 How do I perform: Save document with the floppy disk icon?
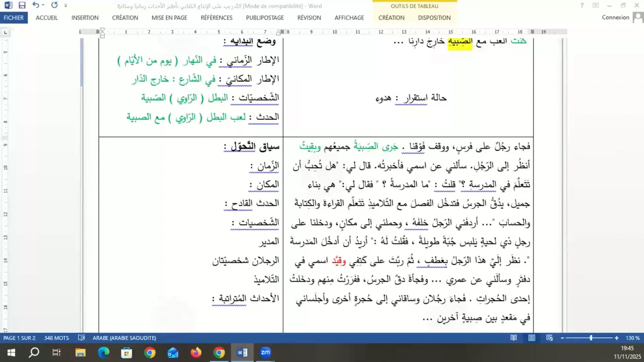(x=22, y=5)
